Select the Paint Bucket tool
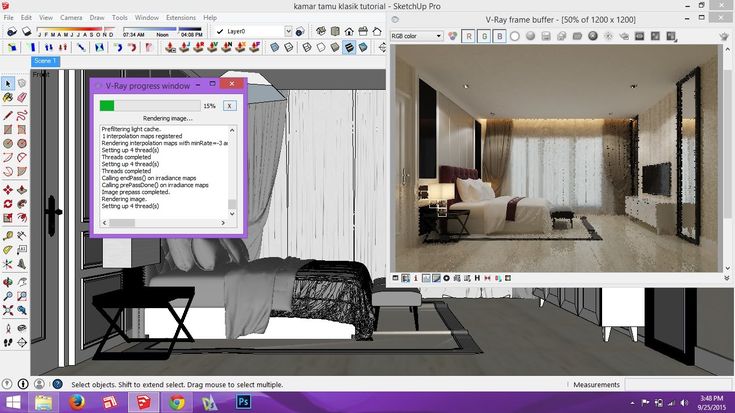This screenshot has height=413, width=735. click(8, 98)
